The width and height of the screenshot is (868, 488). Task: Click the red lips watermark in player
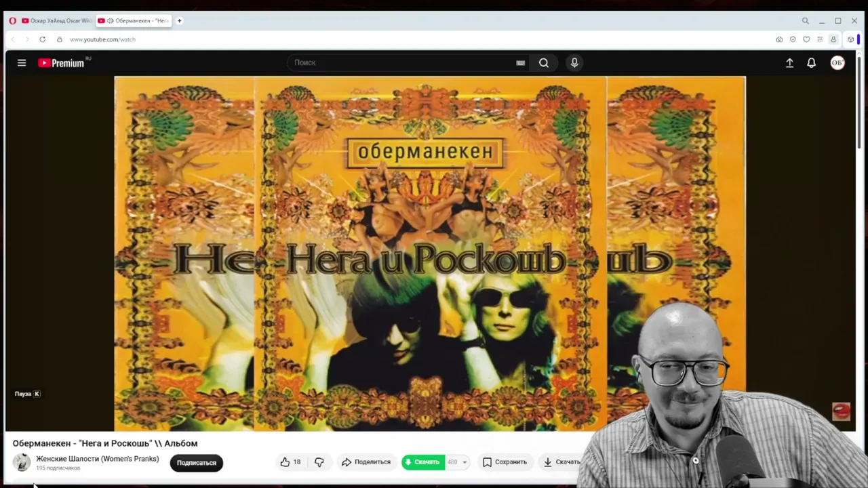[x=841, y=411]
